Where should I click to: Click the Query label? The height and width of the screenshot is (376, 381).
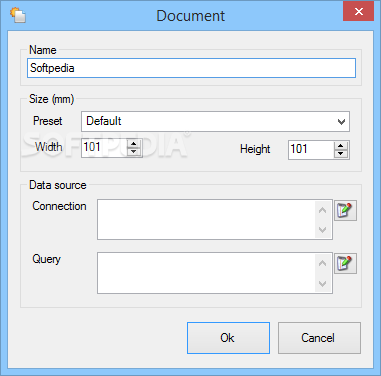[46, 259]
